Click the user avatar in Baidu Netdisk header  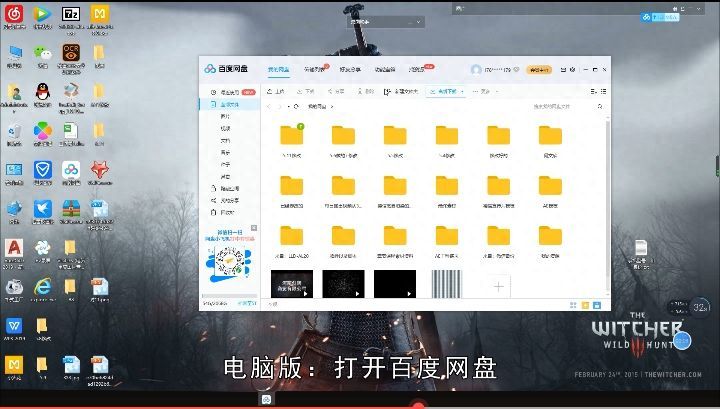coord(476,70)
